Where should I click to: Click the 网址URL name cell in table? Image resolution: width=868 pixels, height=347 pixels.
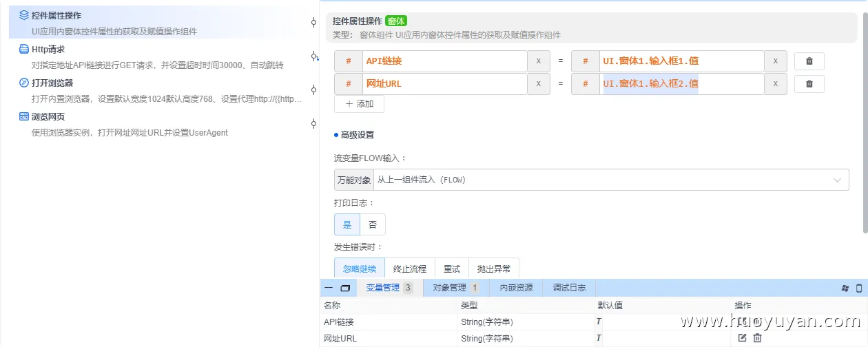[389, 338]
